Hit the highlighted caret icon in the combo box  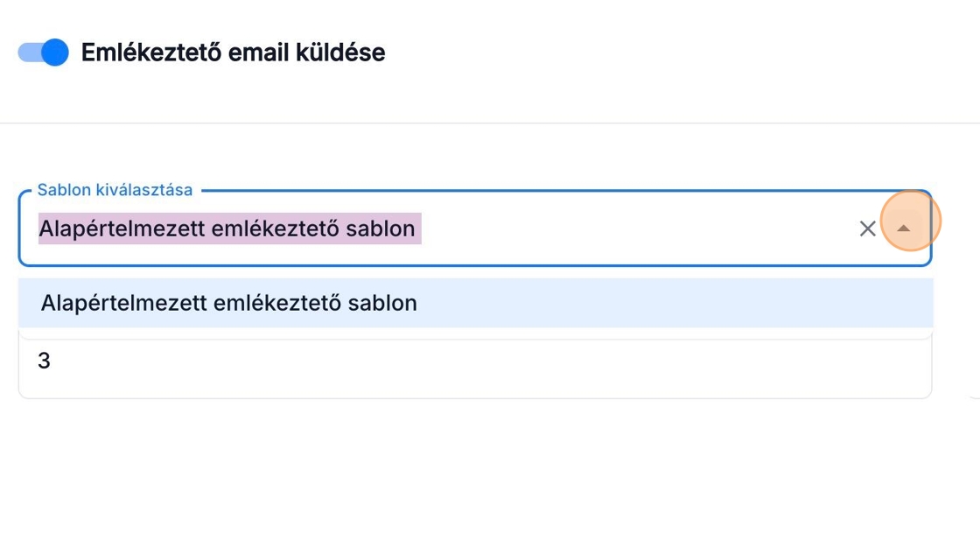[904, 228]
